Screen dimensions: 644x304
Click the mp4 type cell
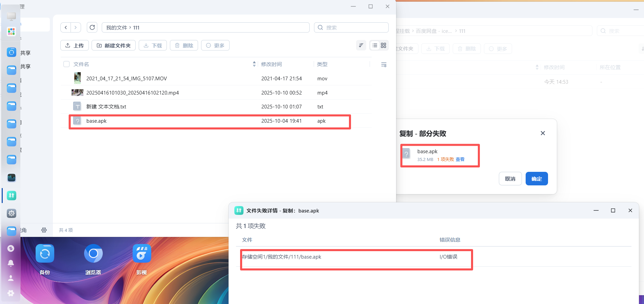[x=323, y=93]
